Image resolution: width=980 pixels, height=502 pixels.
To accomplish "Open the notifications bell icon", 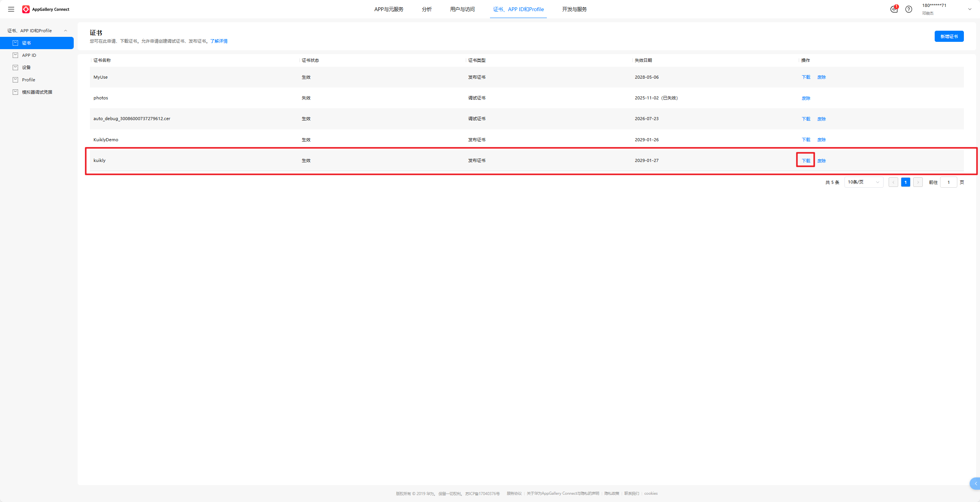I will click(x=894, y=9).
